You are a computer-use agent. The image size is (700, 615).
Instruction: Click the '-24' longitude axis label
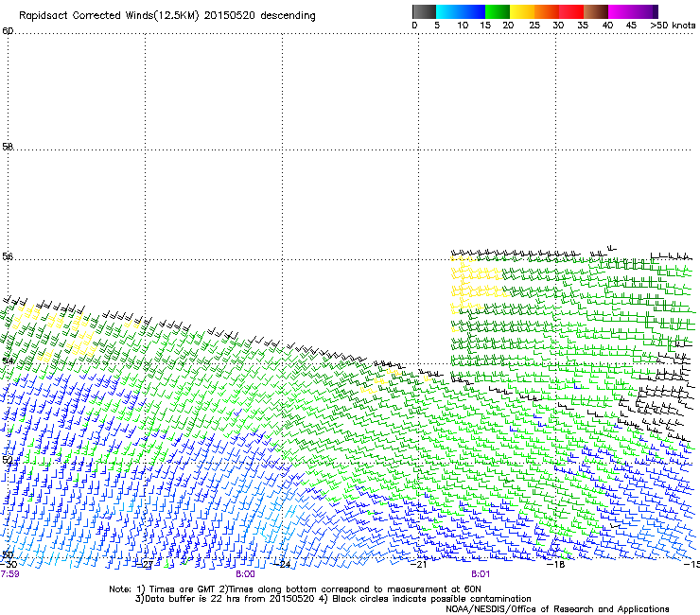coord(282,565)
